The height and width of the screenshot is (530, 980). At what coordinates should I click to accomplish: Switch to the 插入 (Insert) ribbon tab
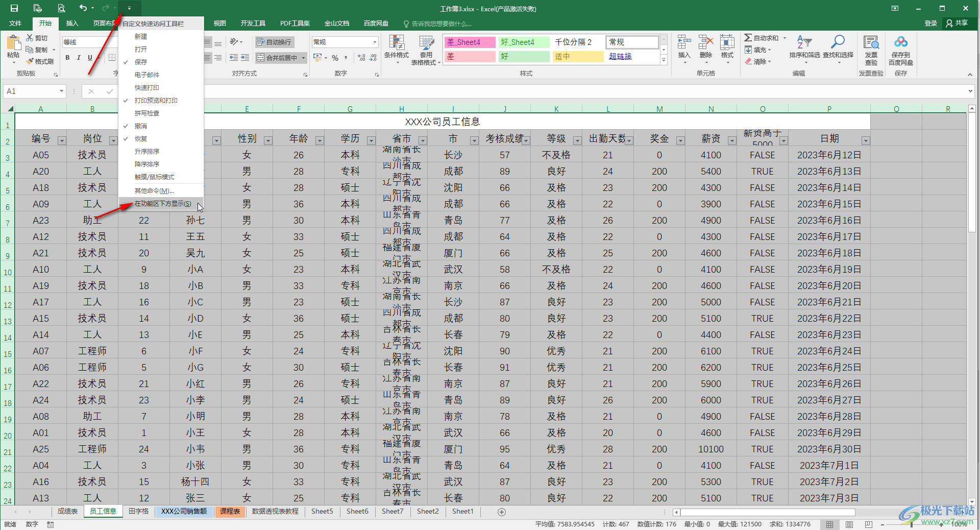(x=72, y=23)
